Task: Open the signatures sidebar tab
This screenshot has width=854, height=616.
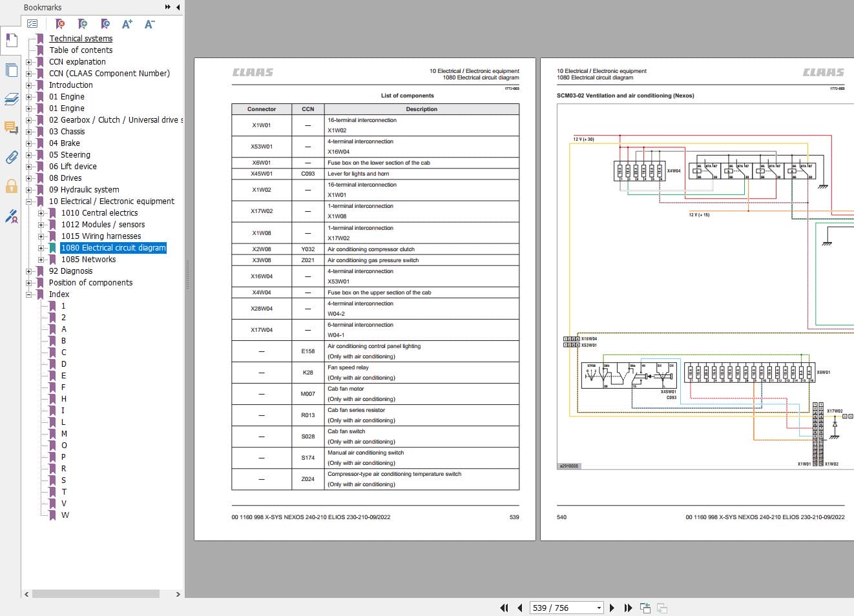Action: [x=11, y=216]
